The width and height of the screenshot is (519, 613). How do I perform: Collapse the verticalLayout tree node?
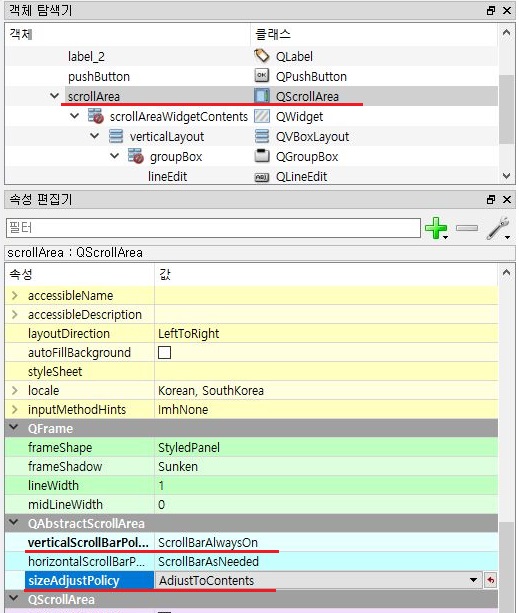(x=95, y=136)
